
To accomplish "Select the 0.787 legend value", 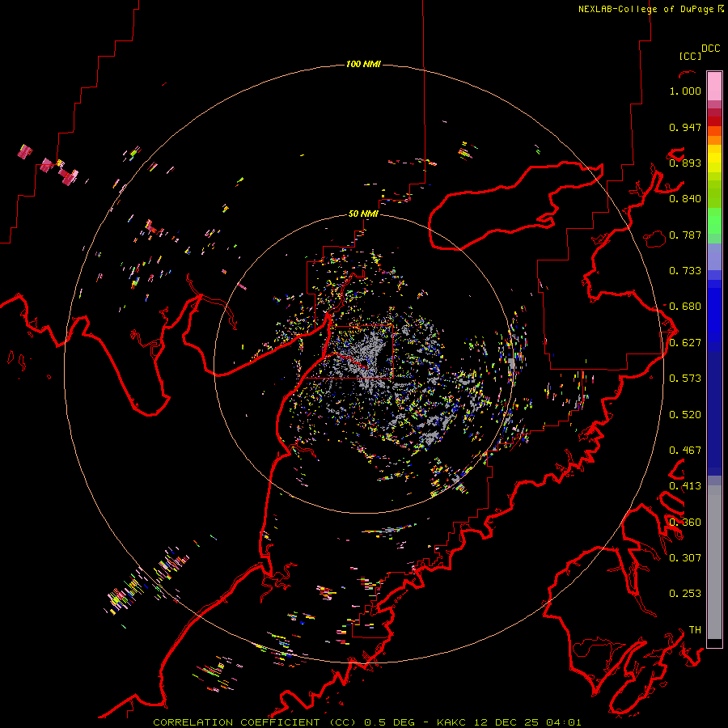I will click(x=685, y=235).
